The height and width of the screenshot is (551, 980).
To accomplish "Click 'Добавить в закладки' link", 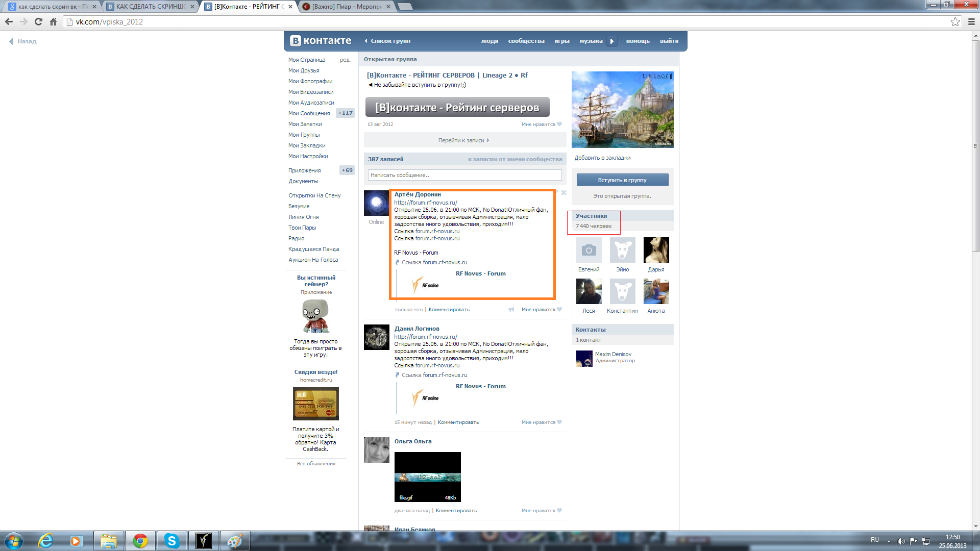I will tap(602, 158).
